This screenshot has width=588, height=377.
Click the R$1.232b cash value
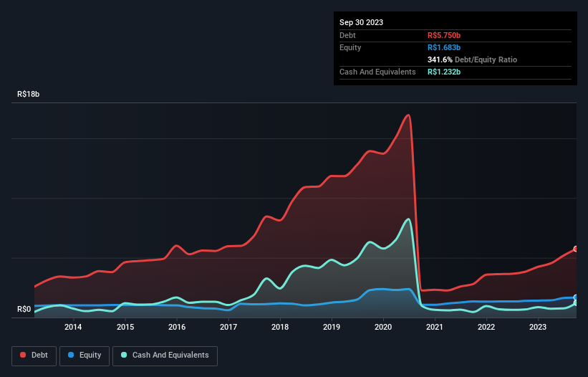(444, 72)
